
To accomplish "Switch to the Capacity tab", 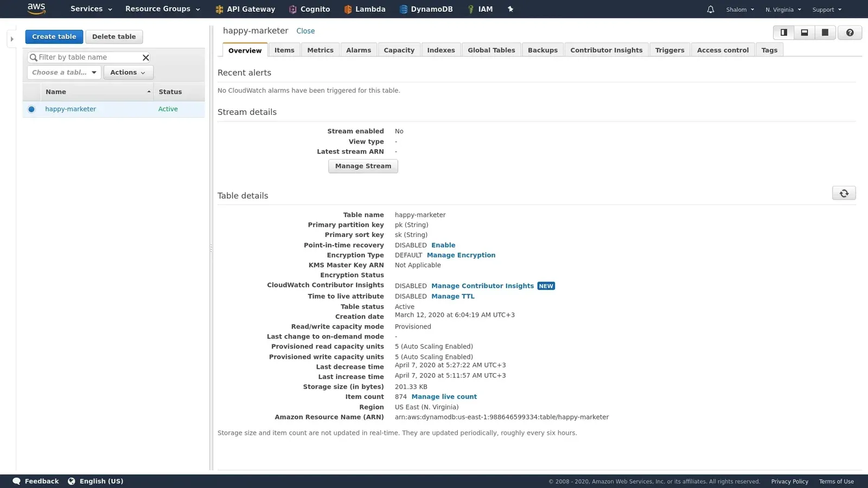I will (399, 50).
